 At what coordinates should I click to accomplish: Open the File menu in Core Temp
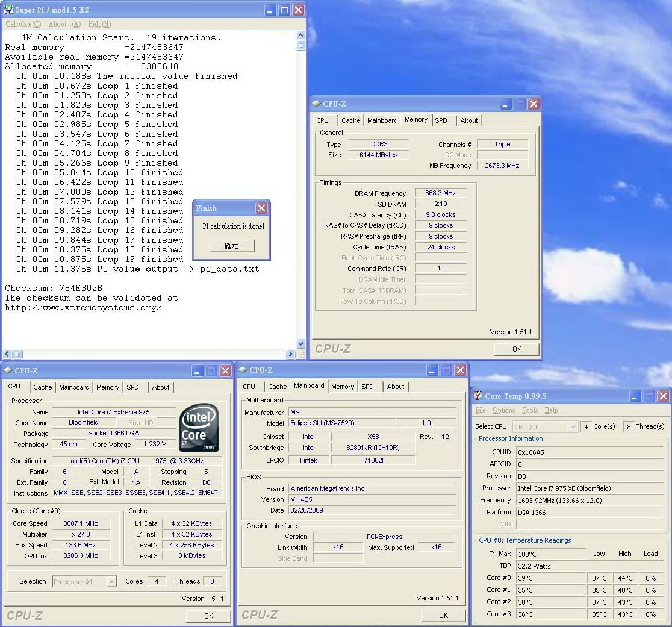click(x=481, y=410)
